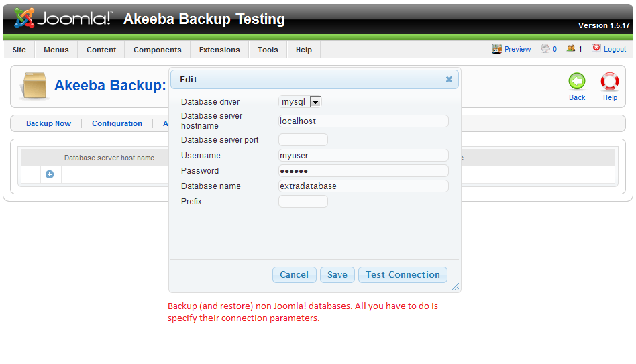
Task: Click the Database server port field
Action: pyautogui.click(x=303, y=139)
